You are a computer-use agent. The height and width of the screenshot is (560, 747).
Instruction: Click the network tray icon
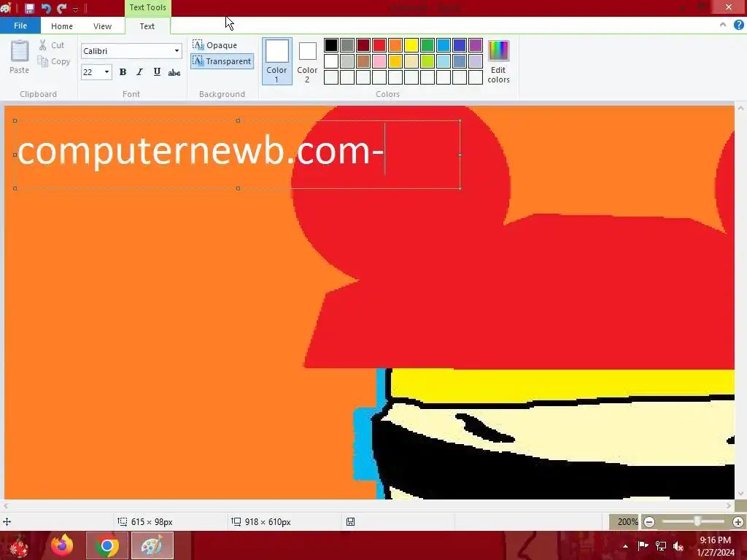point(661,545)
